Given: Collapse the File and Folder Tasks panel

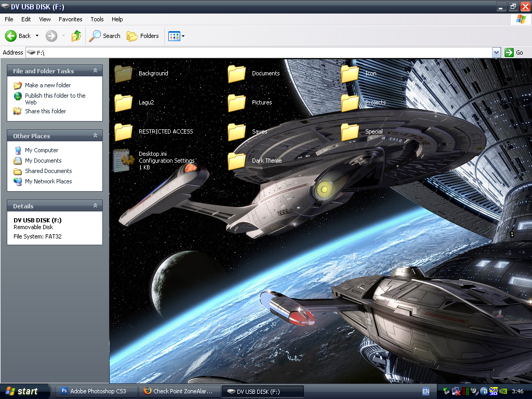Looking at the screenshot, I should pyautogui.click(x=95, y=71).
